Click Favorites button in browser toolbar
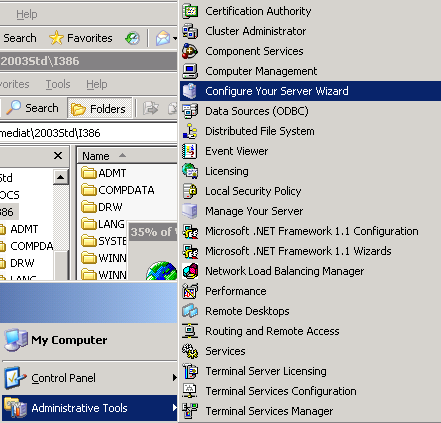 click(x=81, y=38)
